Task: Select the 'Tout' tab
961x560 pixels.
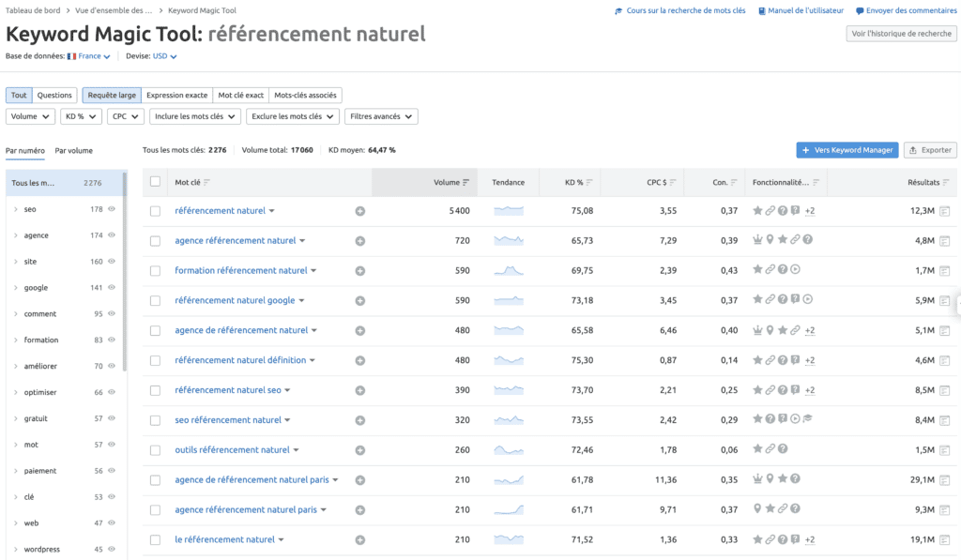Action: coord(19,96)
